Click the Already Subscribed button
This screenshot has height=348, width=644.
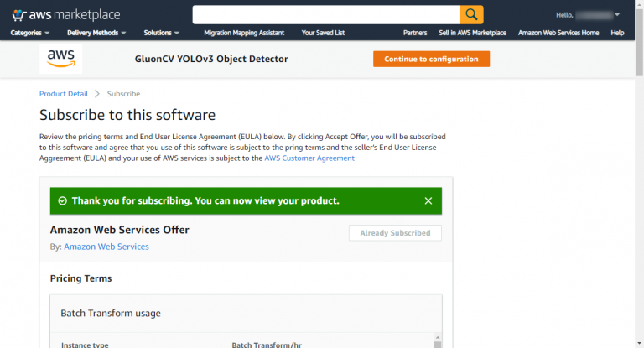point(395,233)
